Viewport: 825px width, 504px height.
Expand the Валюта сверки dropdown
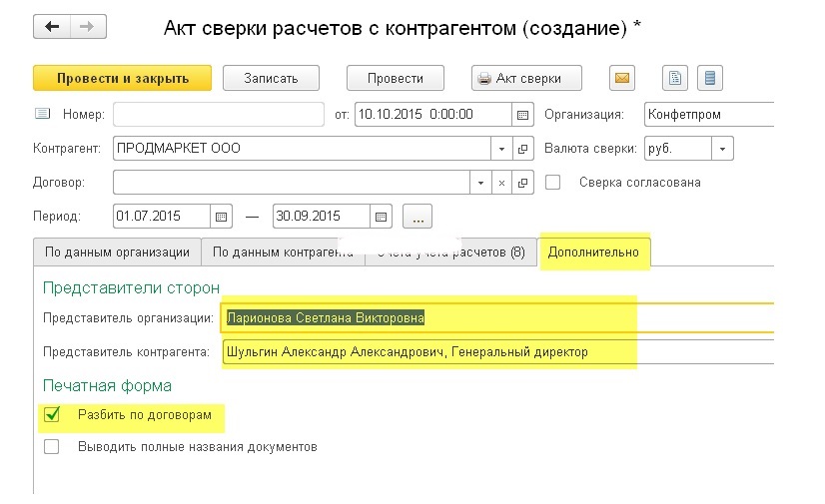click(722, 149)
